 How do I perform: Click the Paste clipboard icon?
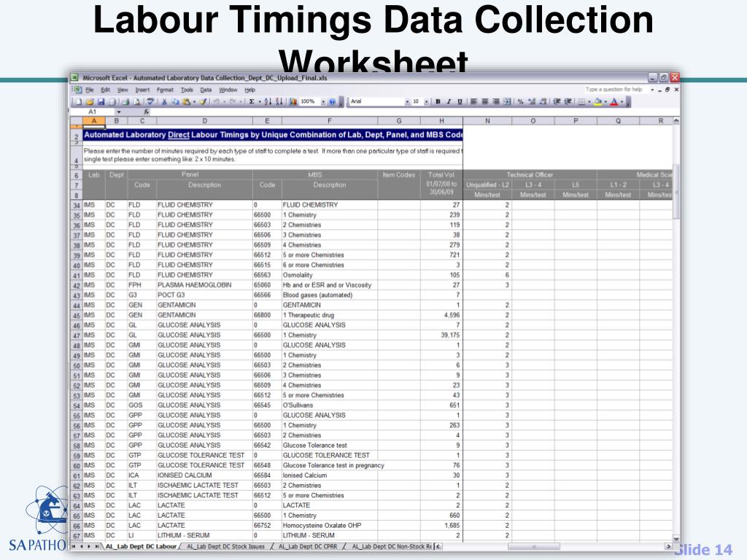(187, 102)
